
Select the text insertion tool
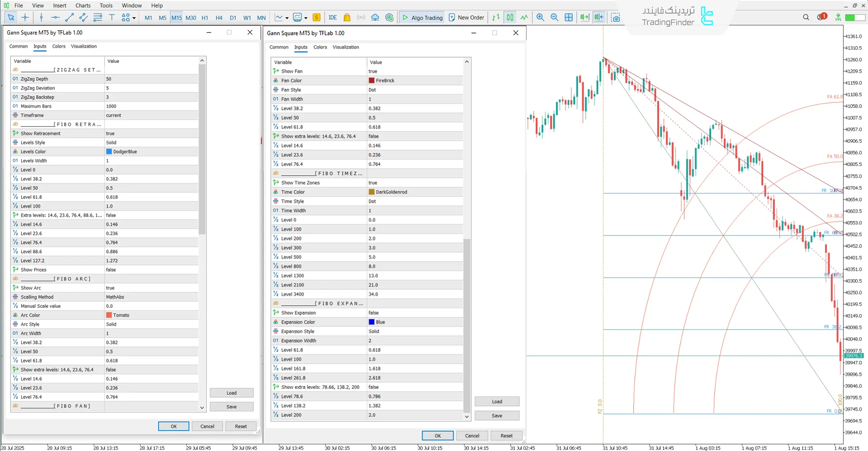tap(112, 17)
